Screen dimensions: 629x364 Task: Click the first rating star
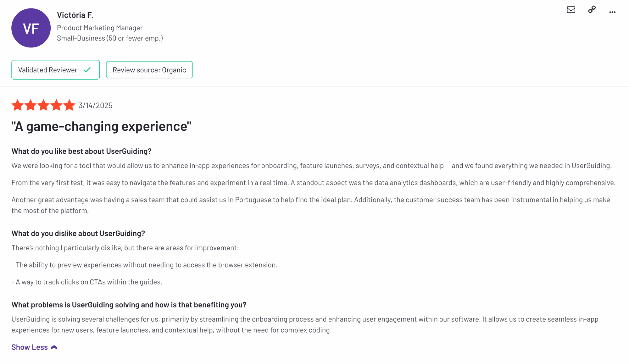[x=18, y=105]
